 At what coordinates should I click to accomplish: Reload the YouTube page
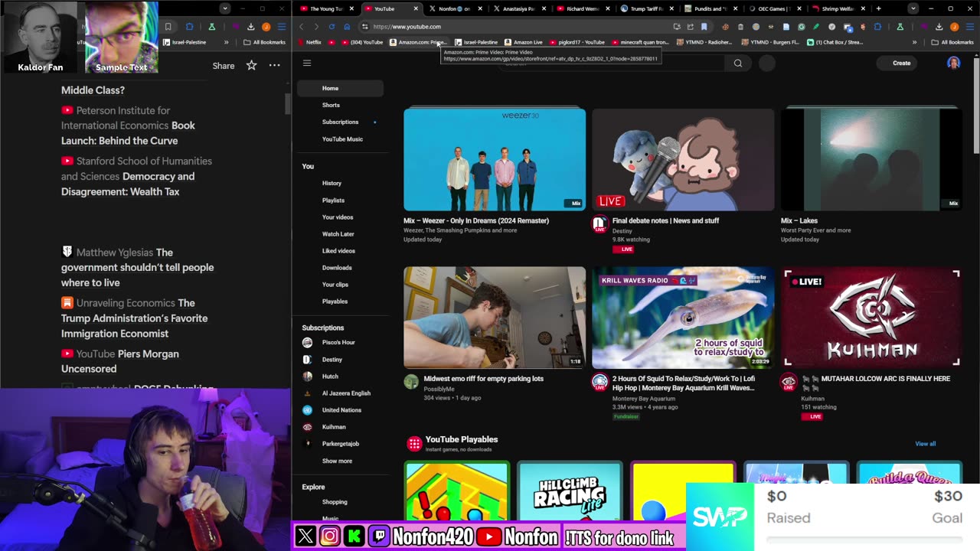coord(332,27)
